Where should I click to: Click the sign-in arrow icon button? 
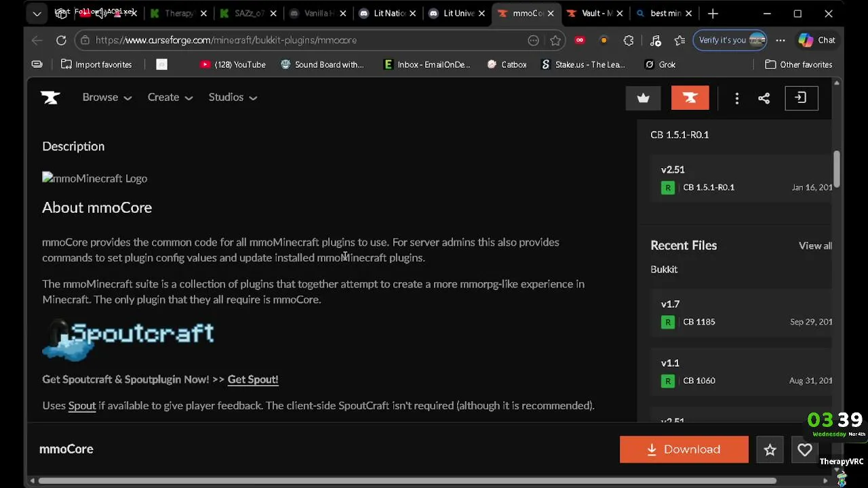[x=801, y=98]
